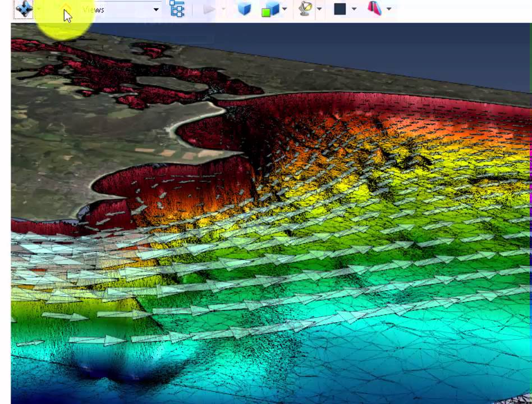Expand dropdown next to green-blue cube icon
Viewport: 532px width, 404px height.
(285, 9)
